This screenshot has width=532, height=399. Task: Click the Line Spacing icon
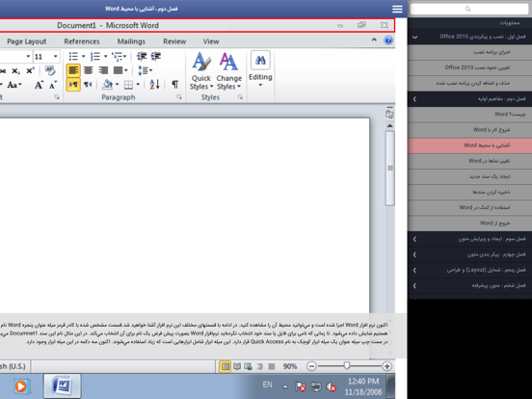pyautogui.click(x=143, y=70)
